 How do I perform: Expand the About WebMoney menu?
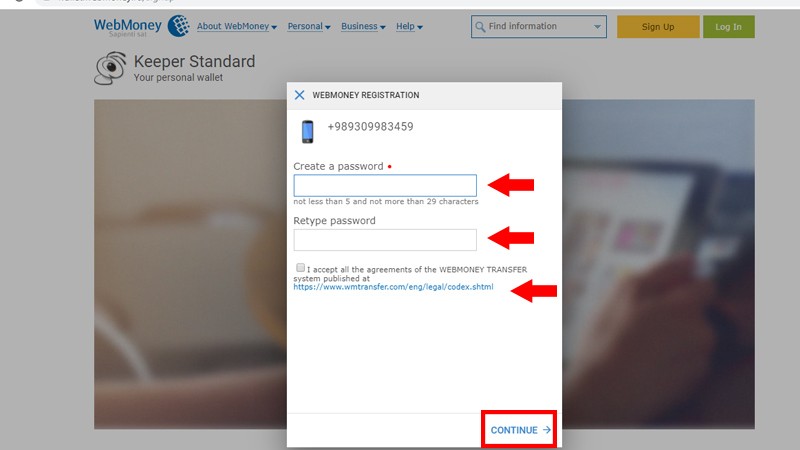pyautogui.click(x=237, y=27)
